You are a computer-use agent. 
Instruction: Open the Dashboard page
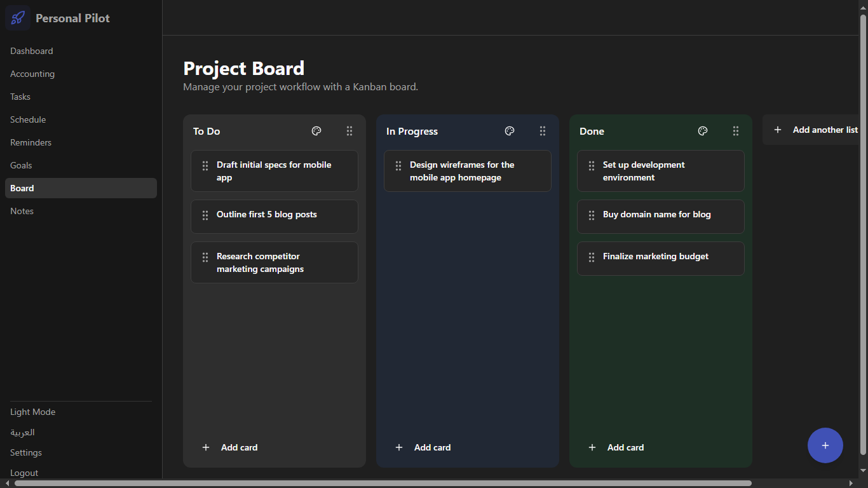coord(32,51)
